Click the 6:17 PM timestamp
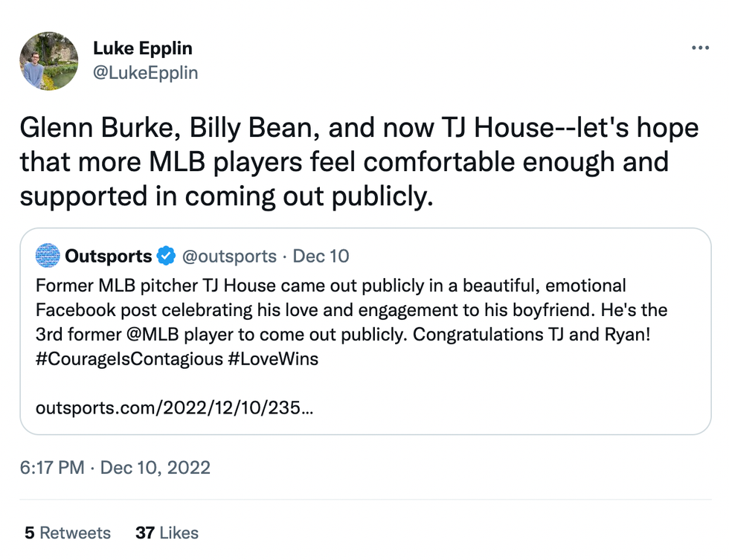 (x=52, y=468)
